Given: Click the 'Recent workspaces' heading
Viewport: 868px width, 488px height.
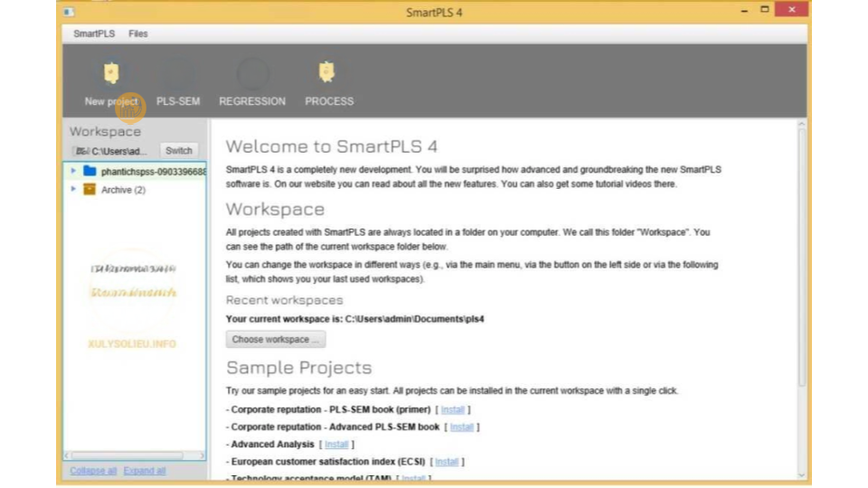Looking at the screenshot, I should [x=285, y=300].
